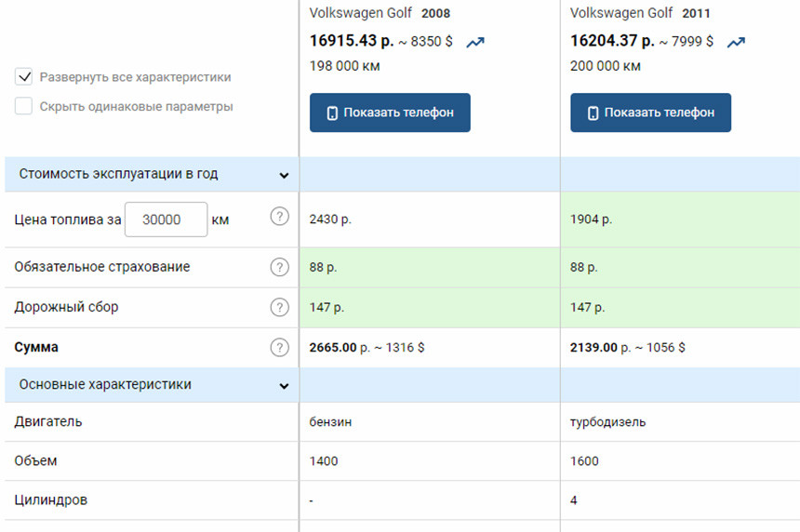Click Объем row label

click(x=35, y=460)
